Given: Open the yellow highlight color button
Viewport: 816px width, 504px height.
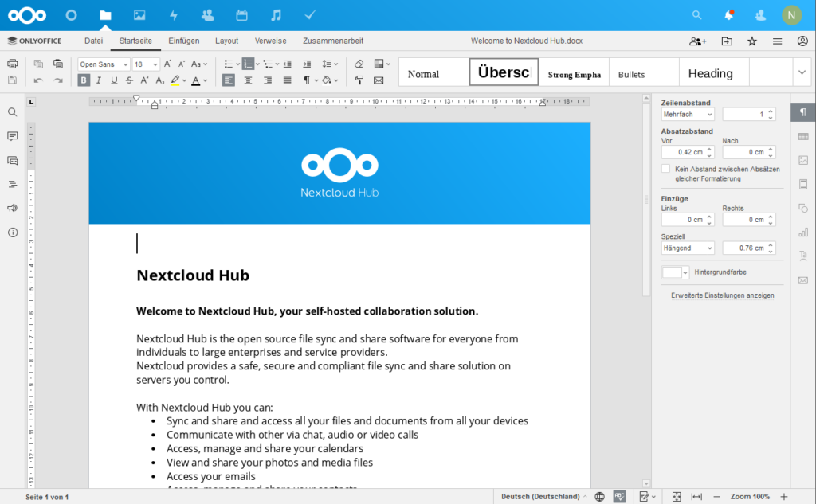Looking at the screenshot, I should pos(175,80).
